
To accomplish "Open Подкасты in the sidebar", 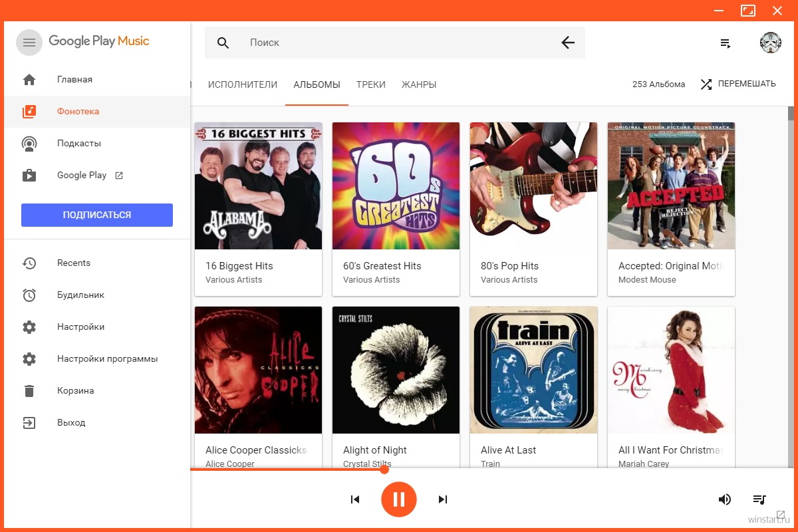I will click(x=97, y=144).
